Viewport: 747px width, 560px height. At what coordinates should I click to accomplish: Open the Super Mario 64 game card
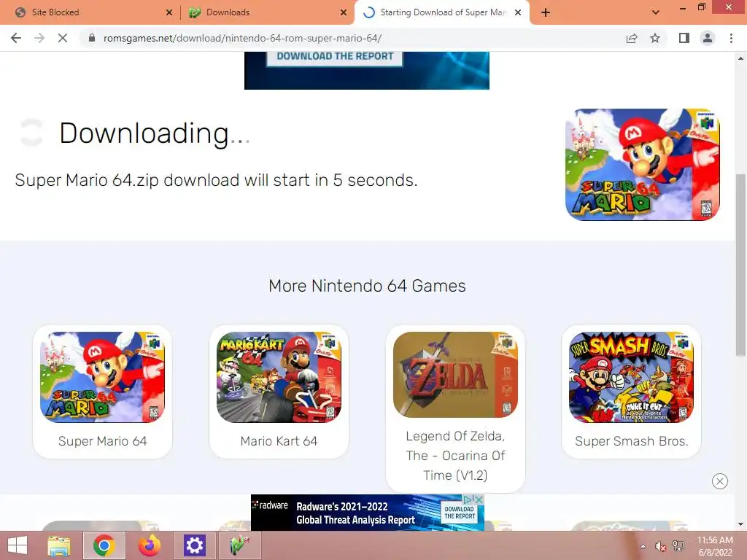(x=102, y=392)
